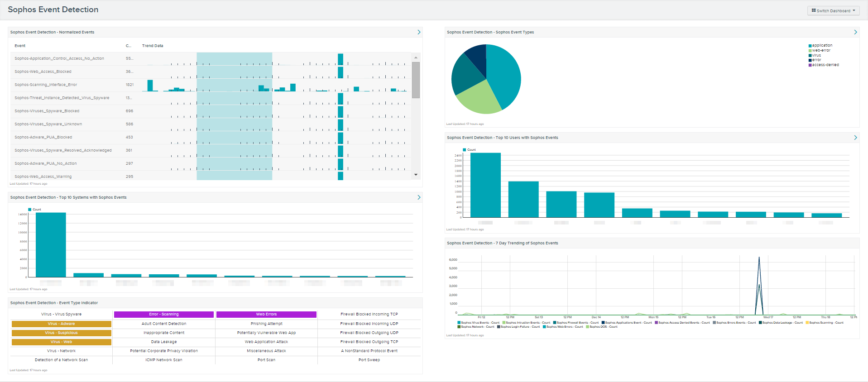Screen dimensions: 868x382
Task: Expand the Normalized Events panel arrow
Action: click(x=419, y=32)
